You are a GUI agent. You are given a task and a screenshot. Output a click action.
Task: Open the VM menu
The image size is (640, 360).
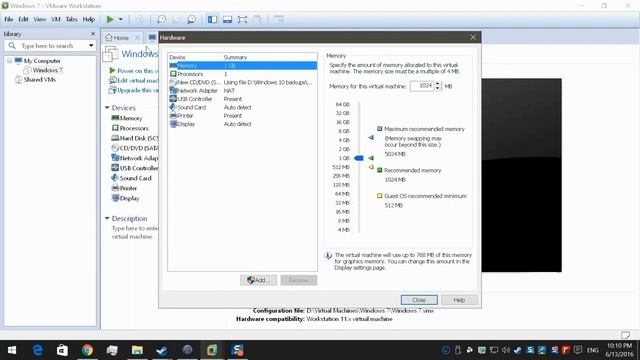tap(56, 19)
